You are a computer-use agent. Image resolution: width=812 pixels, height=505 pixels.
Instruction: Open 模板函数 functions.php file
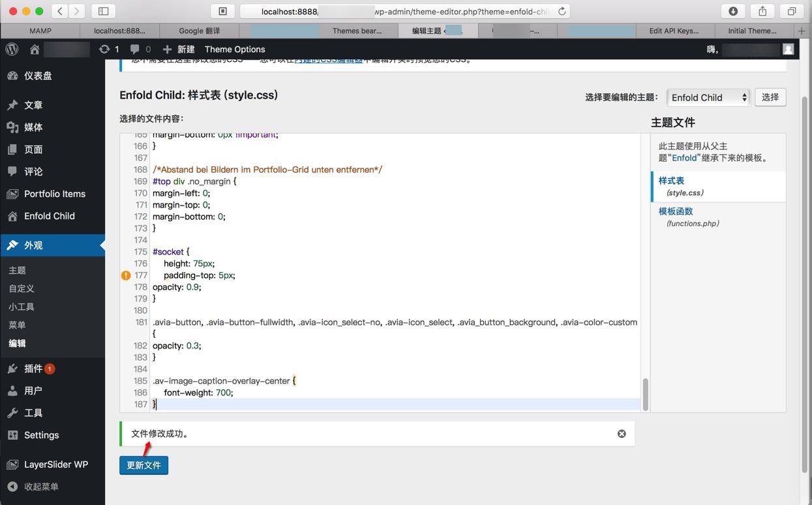pos(676,211)
